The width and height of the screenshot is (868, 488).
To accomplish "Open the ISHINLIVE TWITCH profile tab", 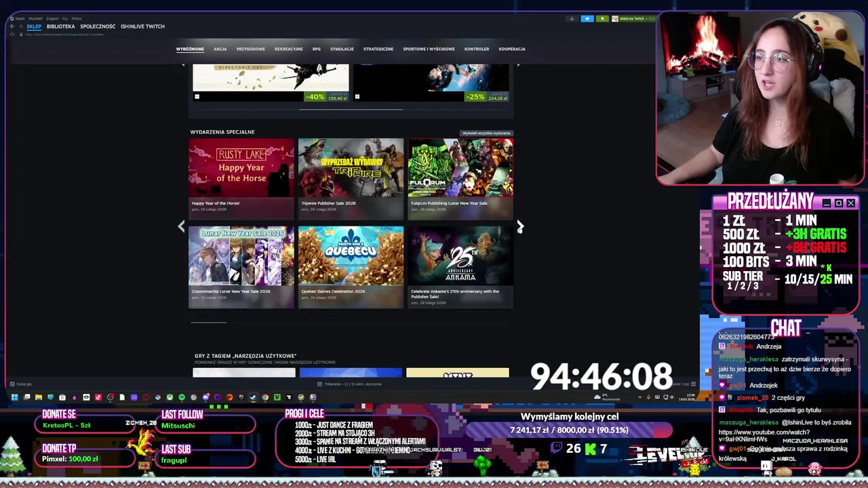I will tap(142, 26).
